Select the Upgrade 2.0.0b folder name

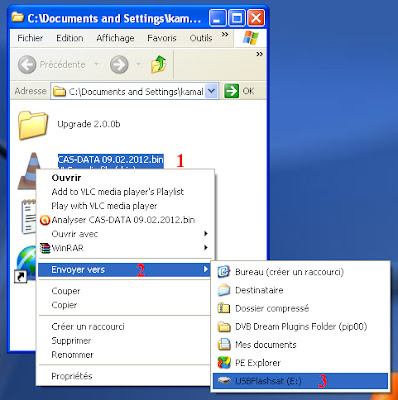click(x=89, y=124)
